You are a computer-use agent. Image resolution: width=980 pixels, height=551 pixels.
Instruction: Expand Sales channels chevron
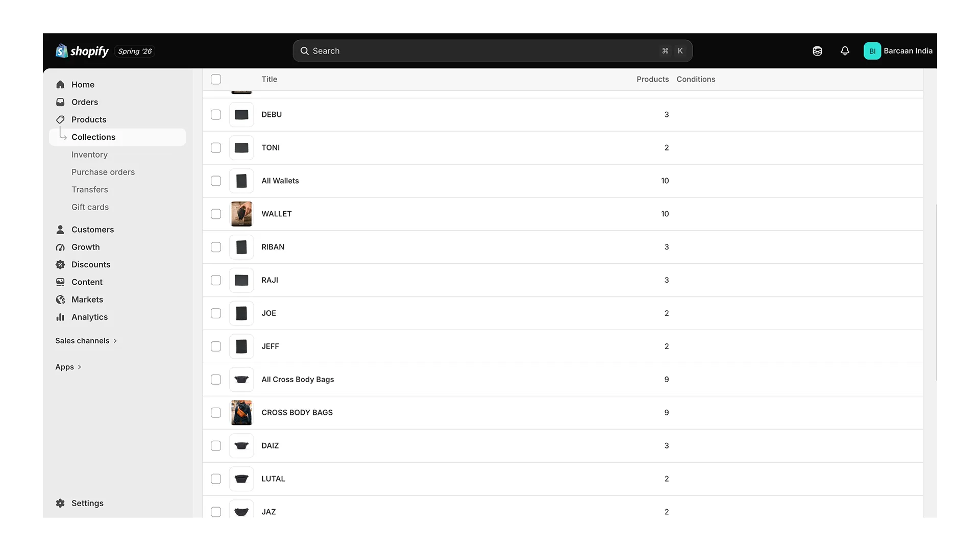[x=115, y=341]
